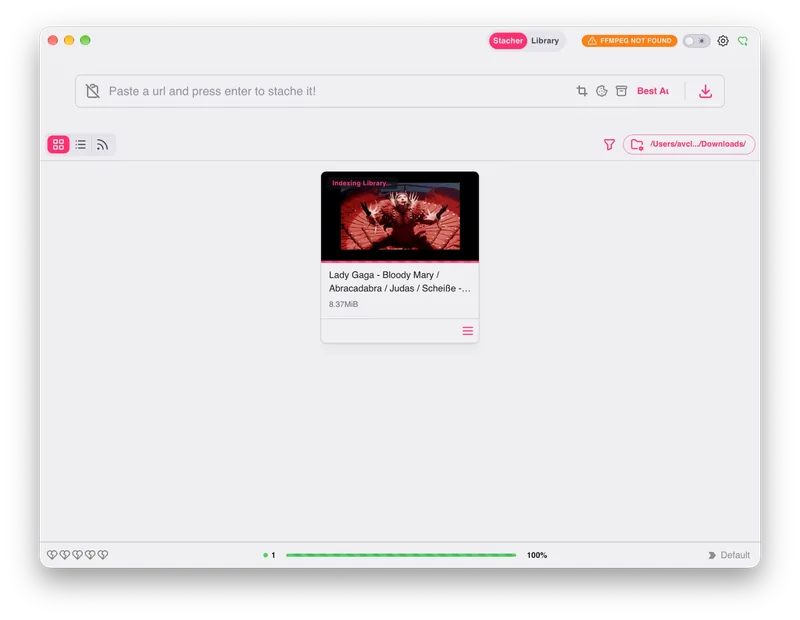The image size is (800, 620).
Task: Select the grid view mode
Action: 59,144
